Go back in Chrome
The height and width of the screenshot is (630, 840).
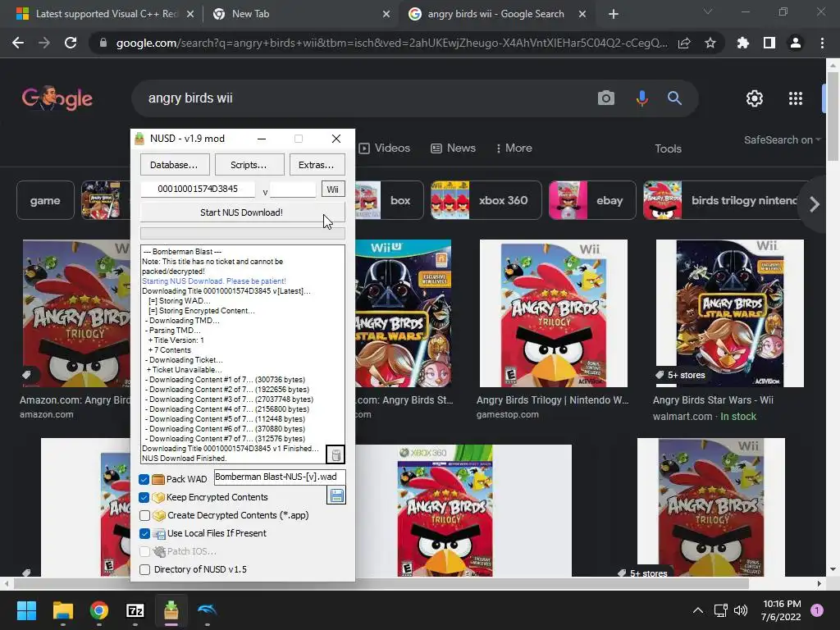click(x=18, y=43)
